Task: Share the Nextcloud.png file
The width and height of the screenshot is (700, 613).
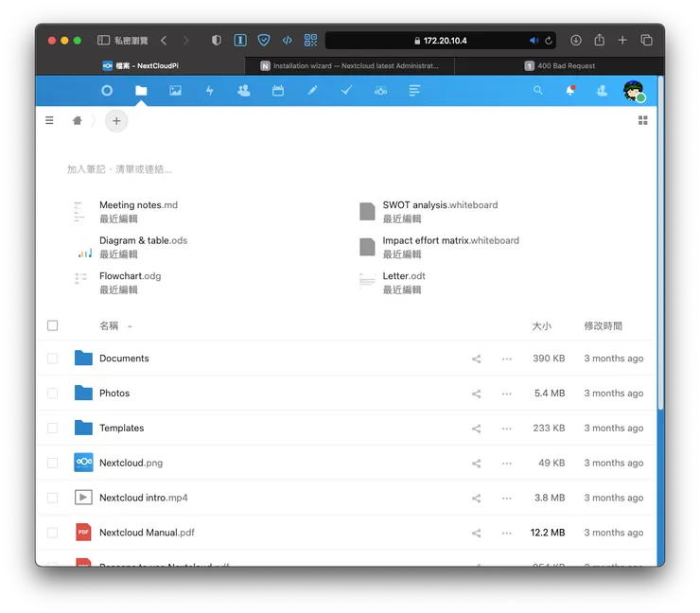Action: pos(477,463)
